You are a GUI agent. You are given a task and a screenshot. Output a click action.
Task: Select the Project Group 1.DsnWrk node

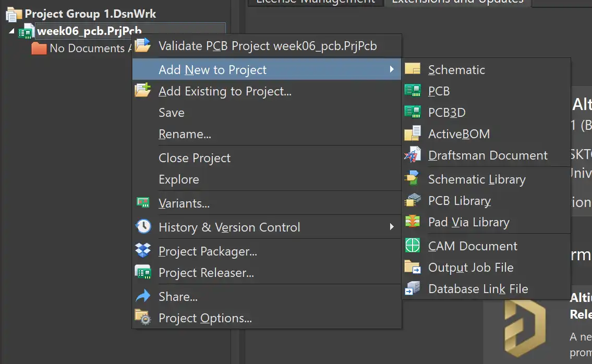(90, 14)
